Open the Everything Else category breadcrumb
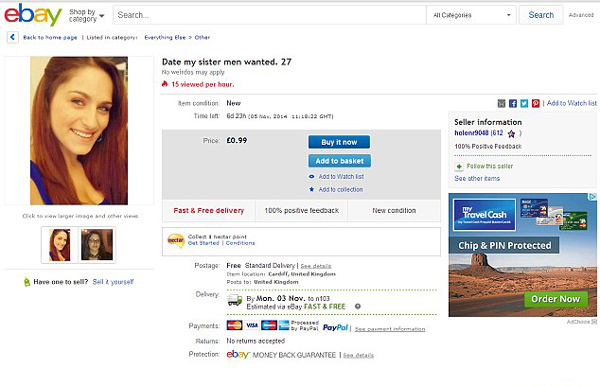 tap(165, 37)
